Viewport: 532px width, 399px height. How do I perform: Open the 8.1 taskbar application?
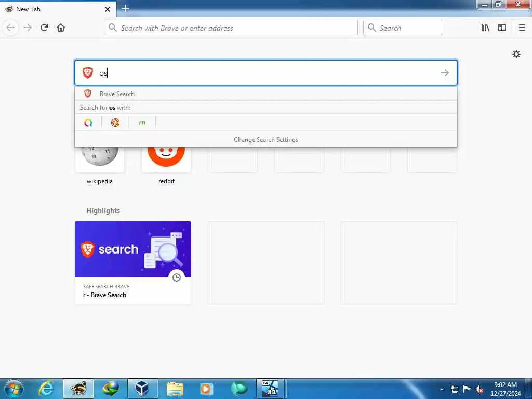(x=270, y=389)
